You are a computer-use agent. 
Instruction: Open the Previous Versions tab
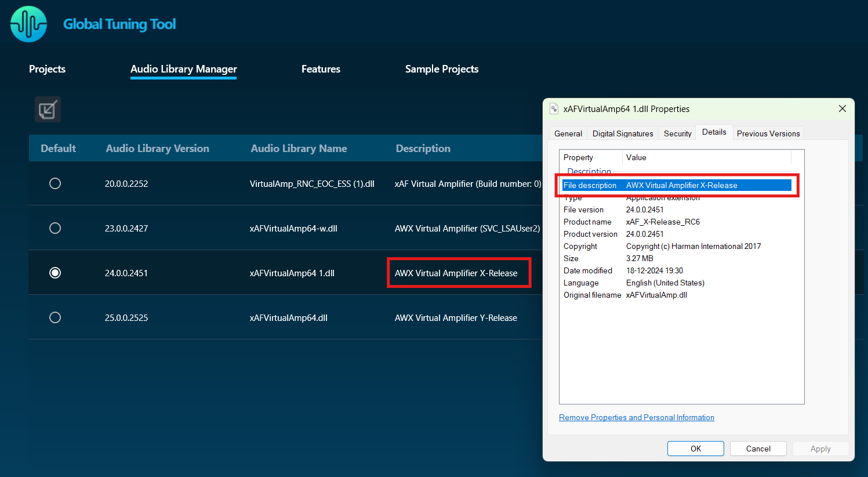point(768,133)
